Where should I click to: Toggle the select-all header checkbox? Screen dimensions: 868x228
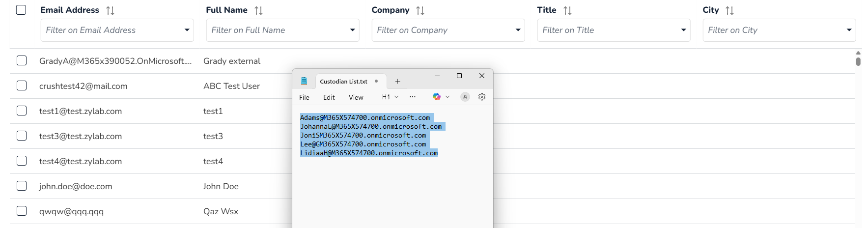tap(21, 10)
